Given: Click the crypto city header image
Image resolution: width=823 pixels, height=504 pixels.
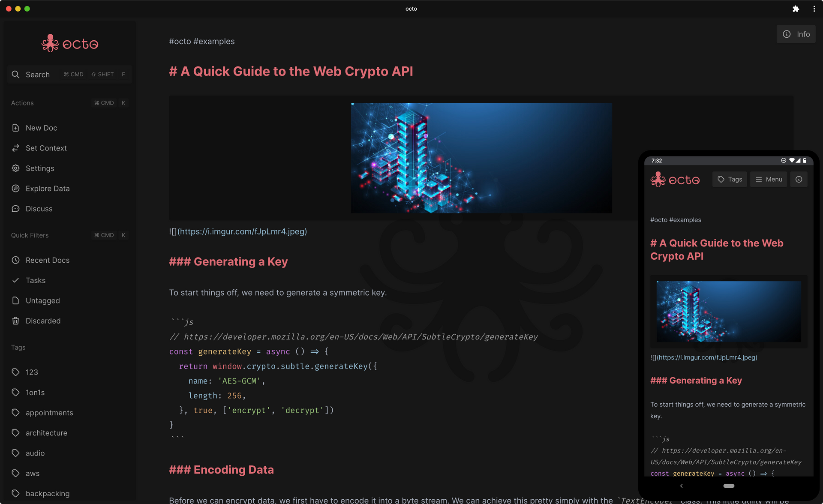Looking at the screenshot, I should 481,158.
